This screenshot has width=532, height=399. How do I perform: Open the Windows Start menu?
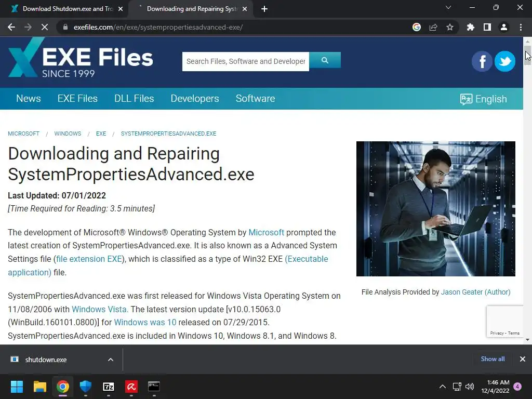coord(17,387)
